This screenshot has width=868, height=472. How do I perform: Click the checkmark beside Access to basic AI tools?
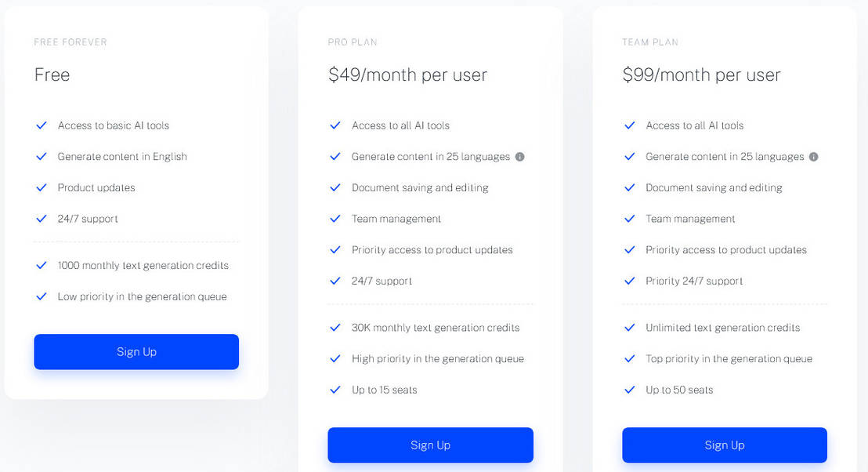pos(42,125)
